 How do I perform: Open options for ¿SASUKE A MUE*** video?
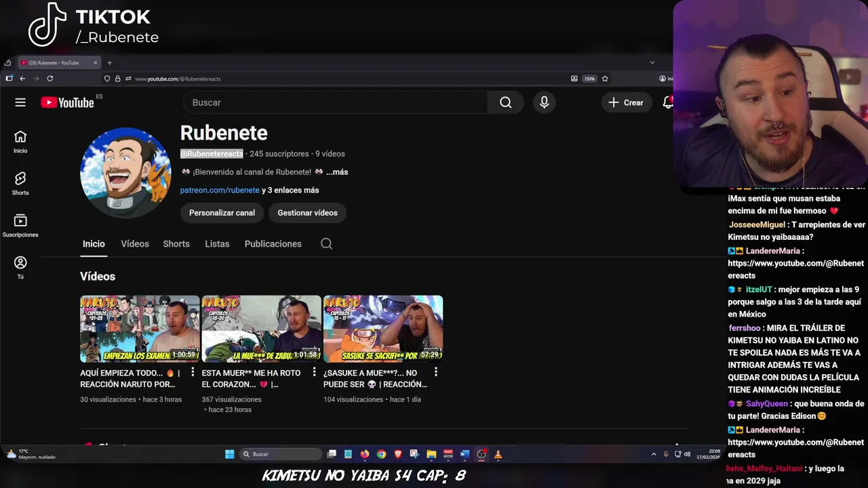[435, 372]
